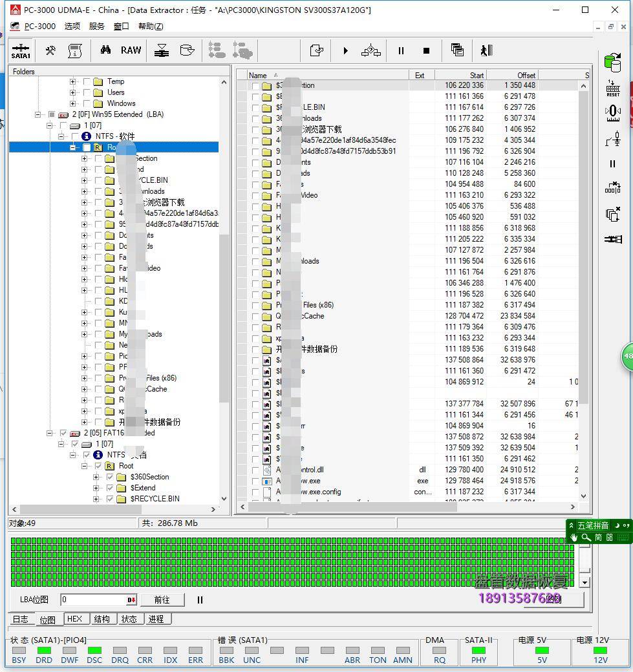Switch to the HEX tab

pos(74,618)
